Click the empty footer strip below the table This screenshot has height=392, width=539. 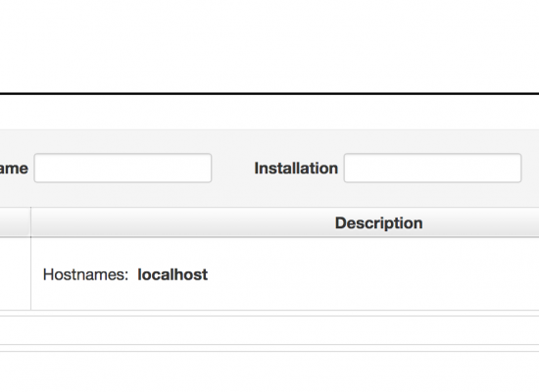269,330
